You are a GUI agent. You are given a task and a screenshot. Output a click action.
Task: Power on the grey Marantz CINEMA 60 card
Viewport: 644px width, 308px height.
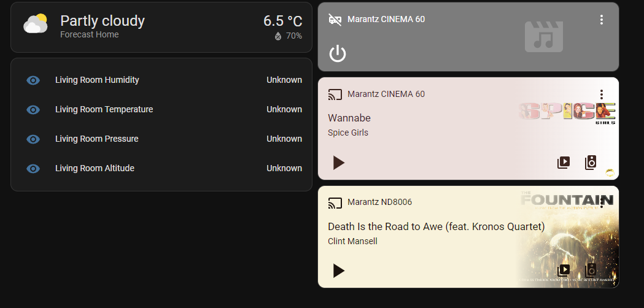tap(338, 54)
